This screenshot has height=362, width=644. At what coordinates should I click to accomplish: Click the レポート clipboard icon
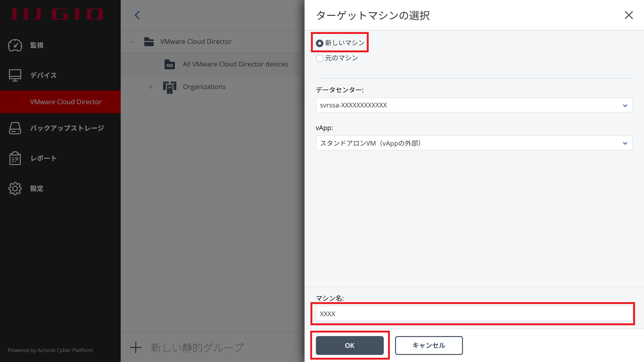pyautogui.click(x=15, y=158)
